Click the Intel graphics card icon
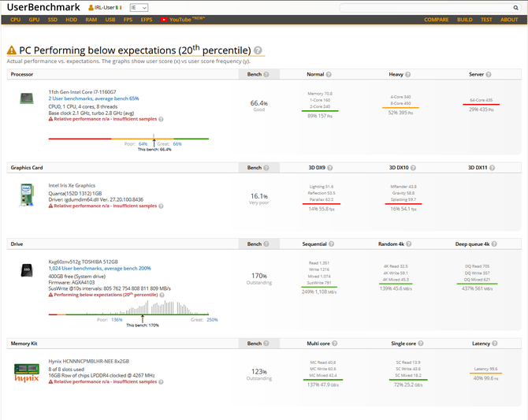Image resolution: width=528 pixels, height=420 pixels. (x=27, y=195)
